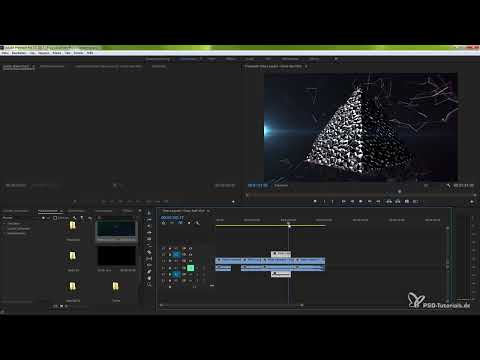
Task: Go to In point in program monitor
Action: 343,202
